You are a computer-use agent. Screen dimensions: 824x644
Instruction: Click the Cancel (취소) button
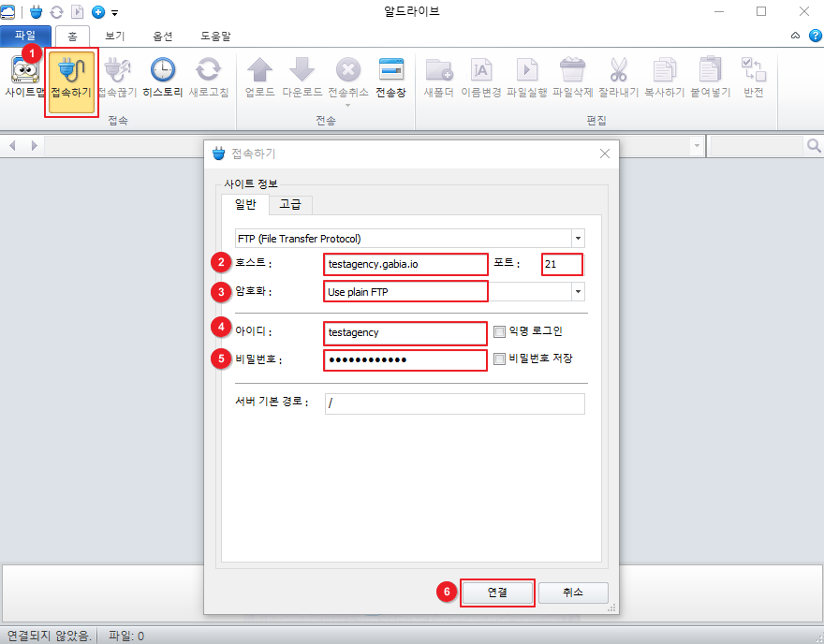573,593
